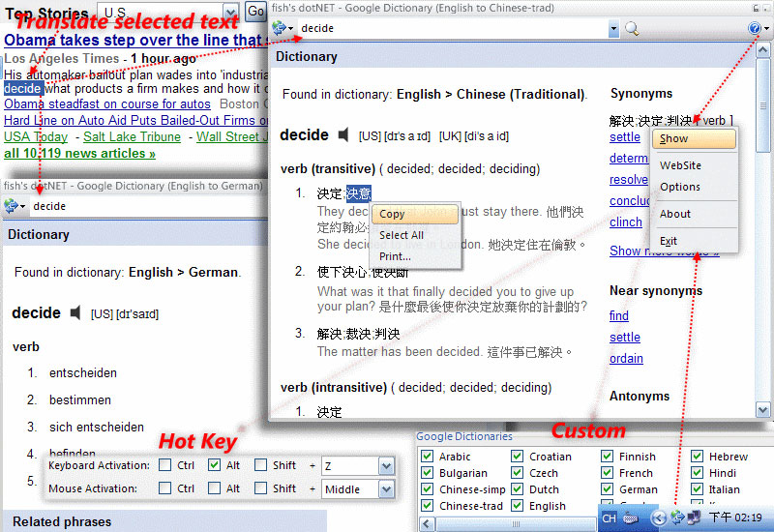The width and height of the screenshot is (774, 532).
Task: Toggle Alt checkbox for Mouse Activation
Action: coord(214,488)
